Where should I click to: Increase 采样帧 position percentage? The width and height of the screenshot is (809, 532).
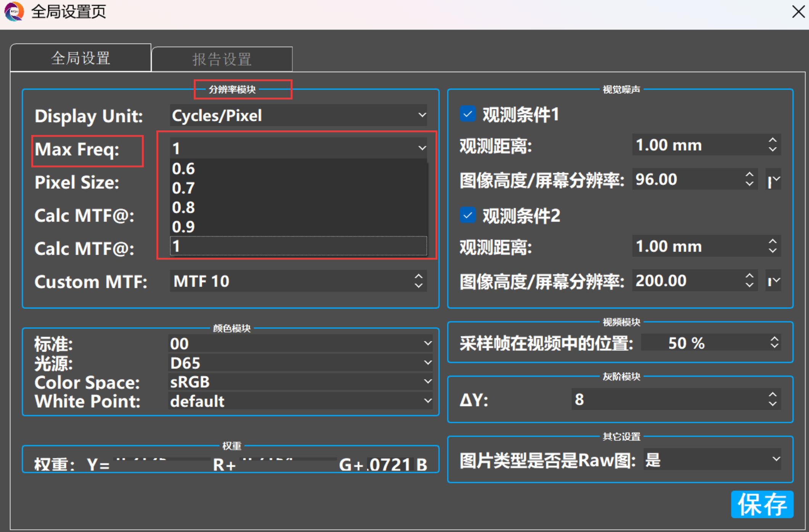774,338
